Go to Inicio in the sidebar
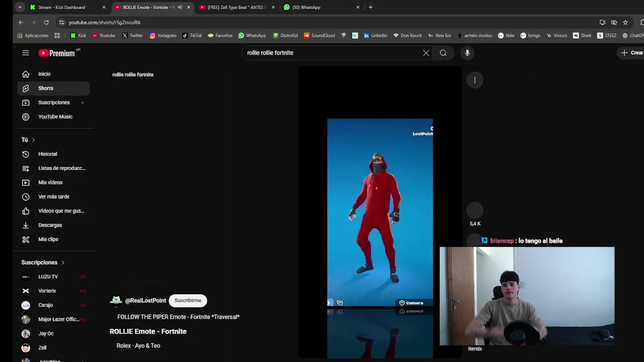644x362 pixels. [53, 74]
